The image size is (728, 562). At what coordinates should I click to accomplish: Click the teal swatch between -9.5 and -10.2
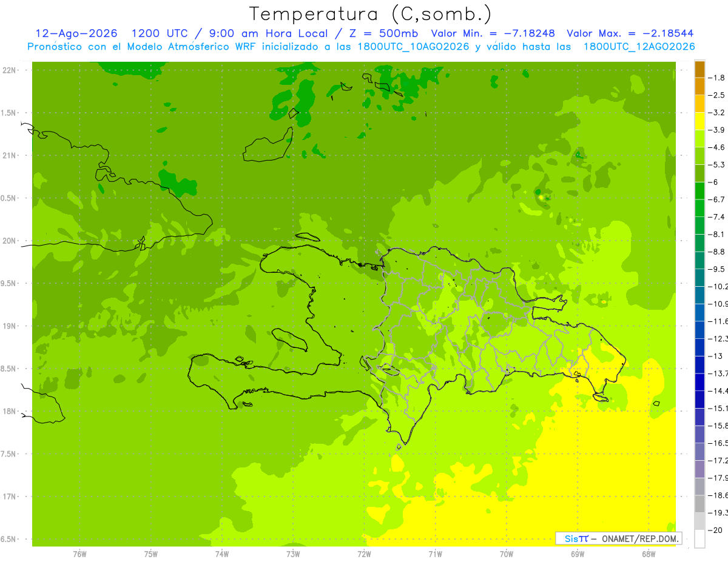point(699,278)
